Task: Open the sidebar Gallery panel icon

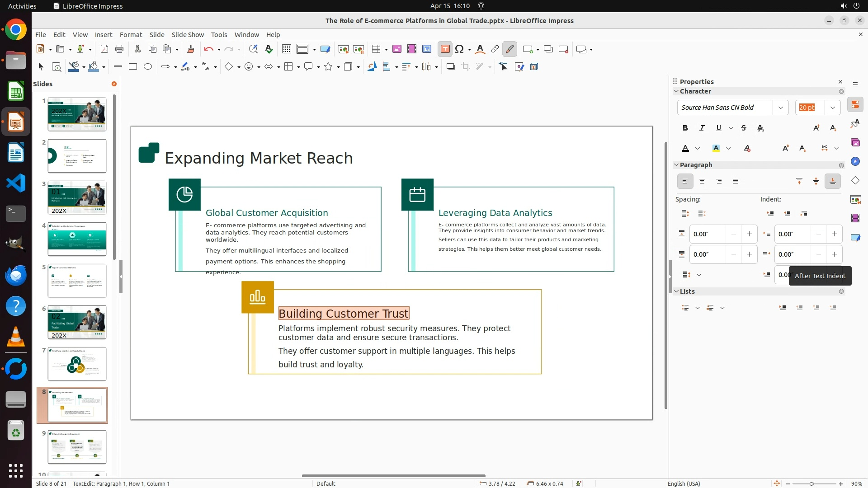Action: 855,143
